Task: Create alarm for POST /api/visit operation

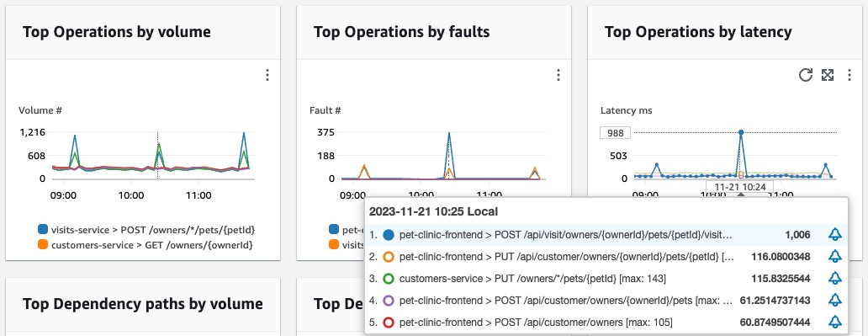Action: (835, 235)
